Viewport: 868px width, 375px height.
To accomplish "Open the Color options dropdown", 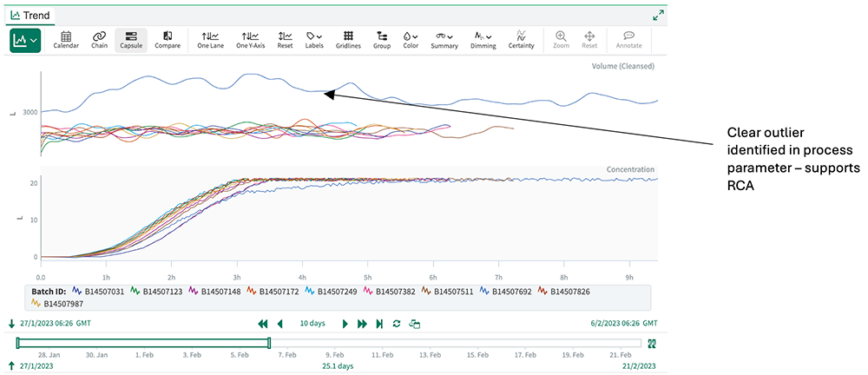I will [411, 41].
